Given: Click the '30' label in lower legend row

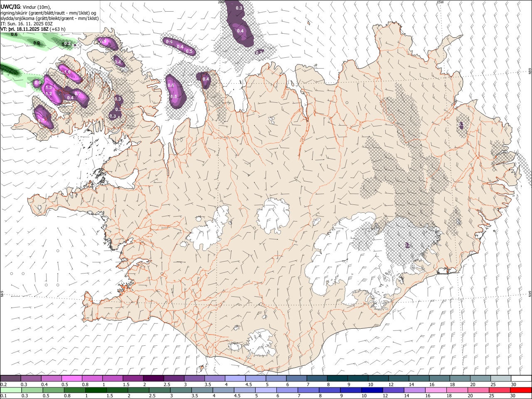Looking at the screenshot, I should tap(512, 396).
